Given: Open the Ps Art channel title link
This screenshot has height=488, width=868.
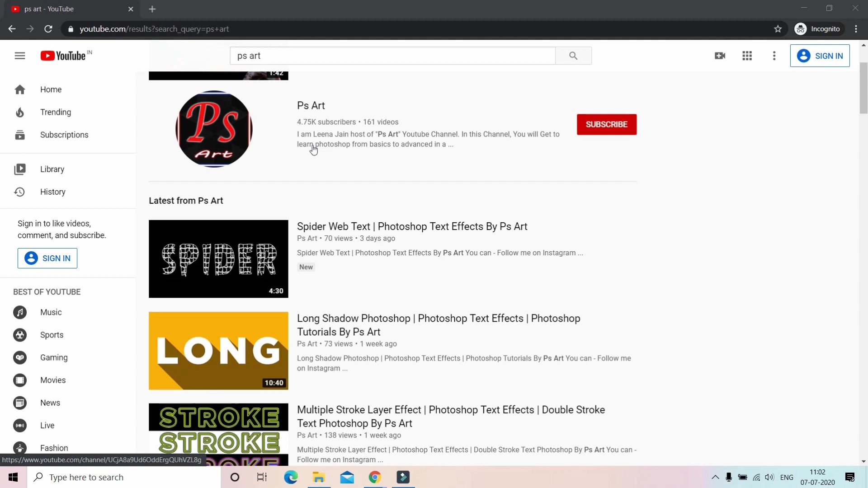Looking at the screenshot, I should 311,105.
